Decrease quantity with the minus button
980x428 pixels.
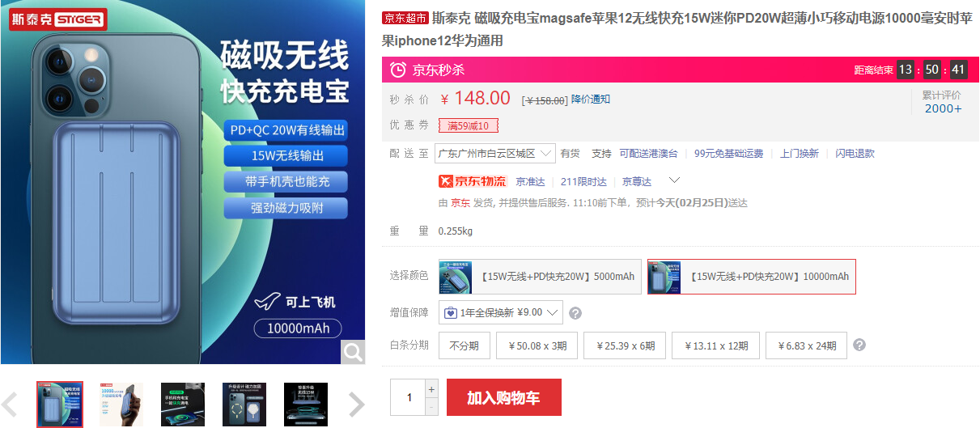click(431, 406)
